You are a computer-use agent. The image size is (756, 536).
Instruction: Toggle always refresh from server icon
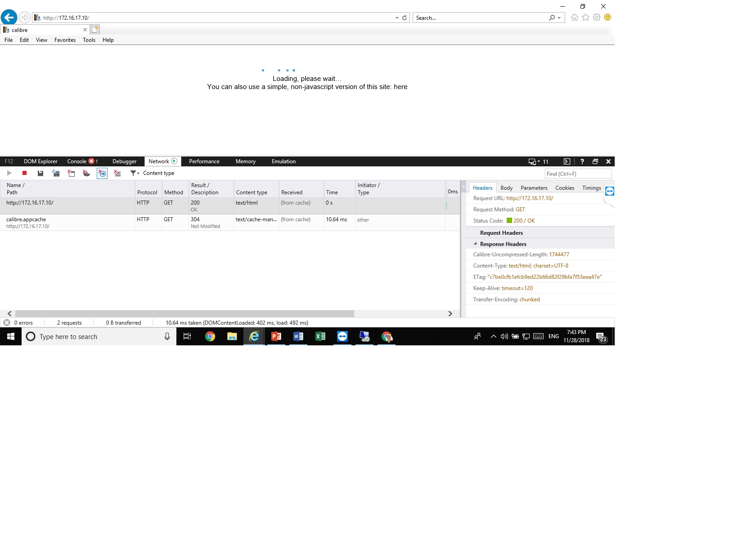tap(56, 173)
